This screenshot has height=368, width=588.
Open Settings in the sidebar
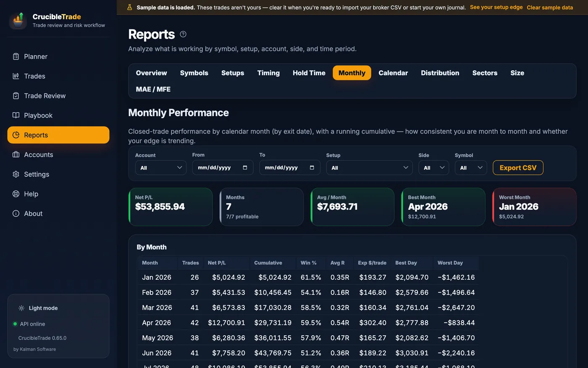coord(58,174)
